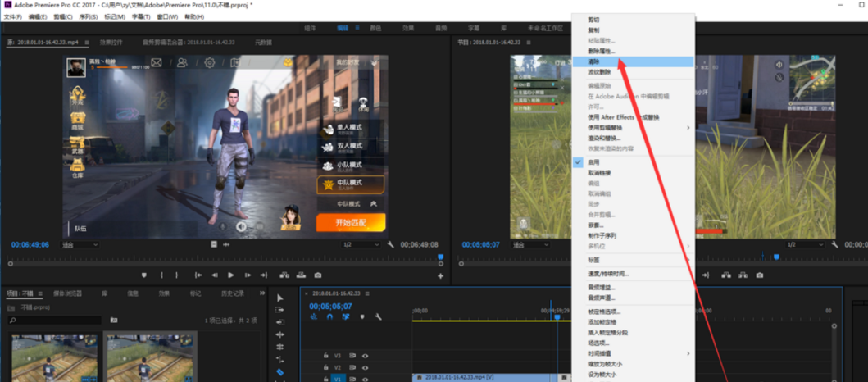Click the Export Frame camera icon in Source monitor
The image size is (868, 382).
[x=318, y=275]
